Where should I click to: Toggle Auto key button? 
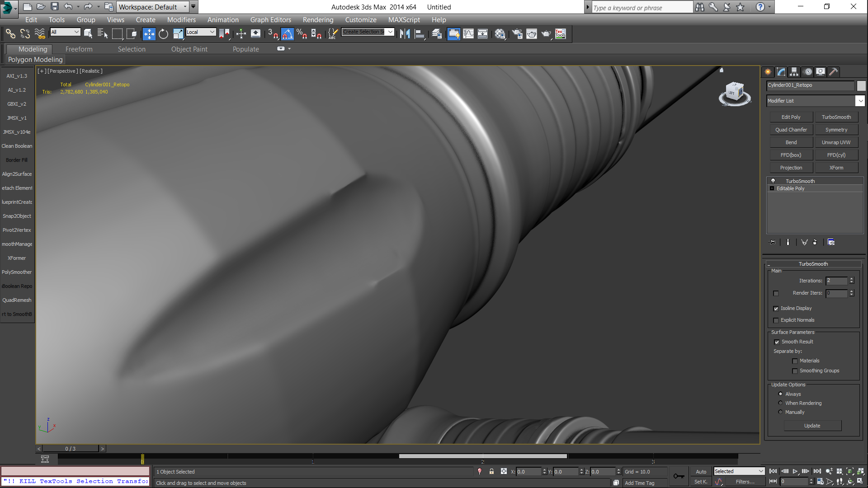701,472
